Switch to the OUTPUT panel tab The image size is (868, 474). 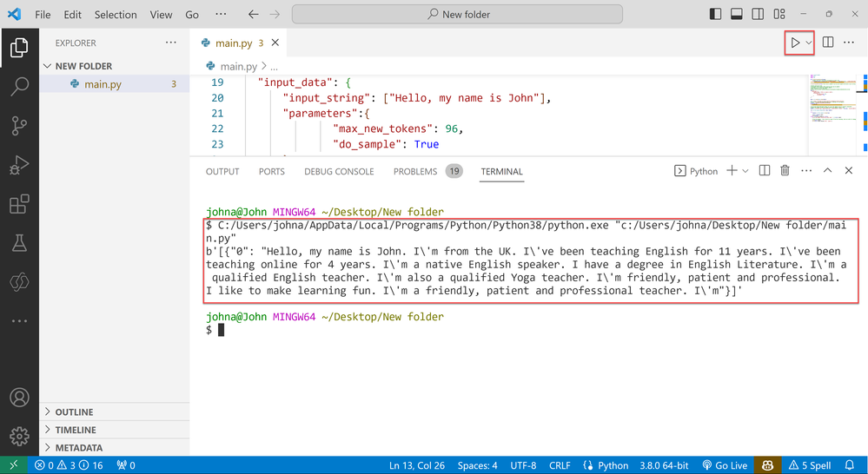pyautogui.click(x=222, y=172)
